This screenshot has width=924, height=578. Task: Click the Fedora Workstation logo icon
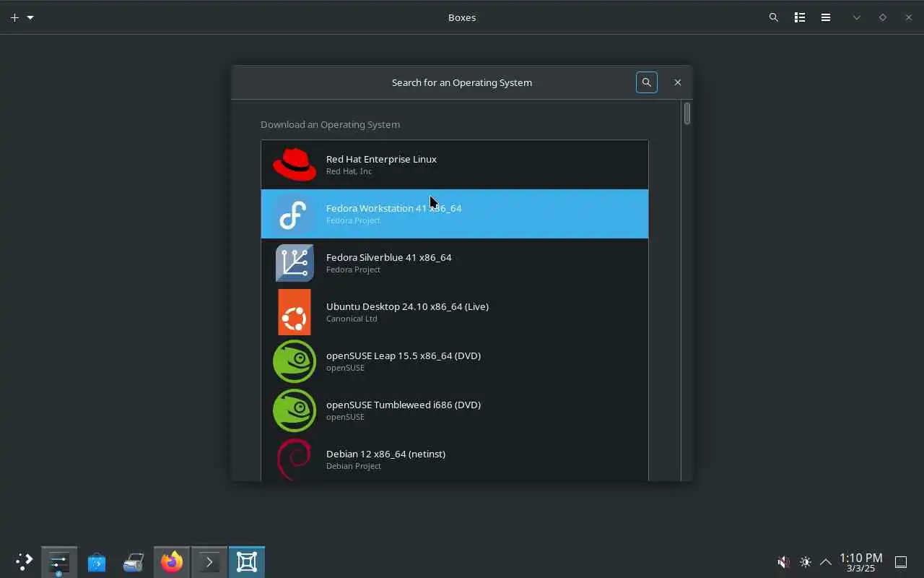(x=295, y=214)
